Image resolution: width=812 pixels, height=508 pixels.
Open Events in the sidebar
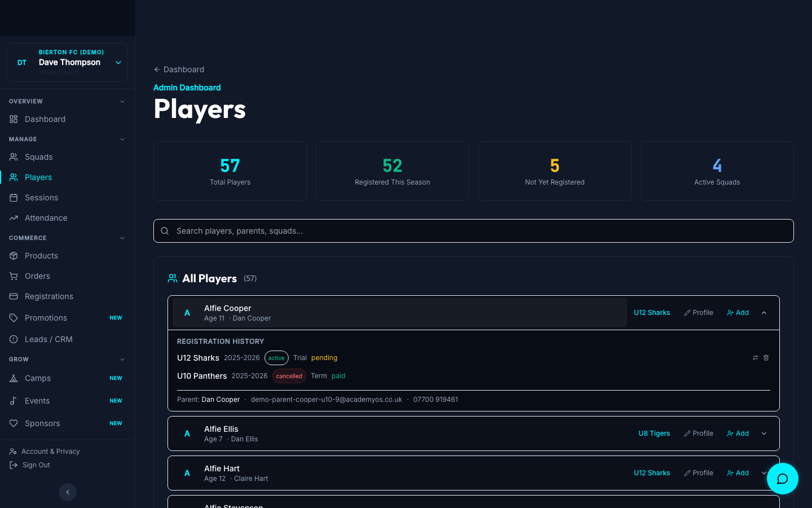[68, 401]
